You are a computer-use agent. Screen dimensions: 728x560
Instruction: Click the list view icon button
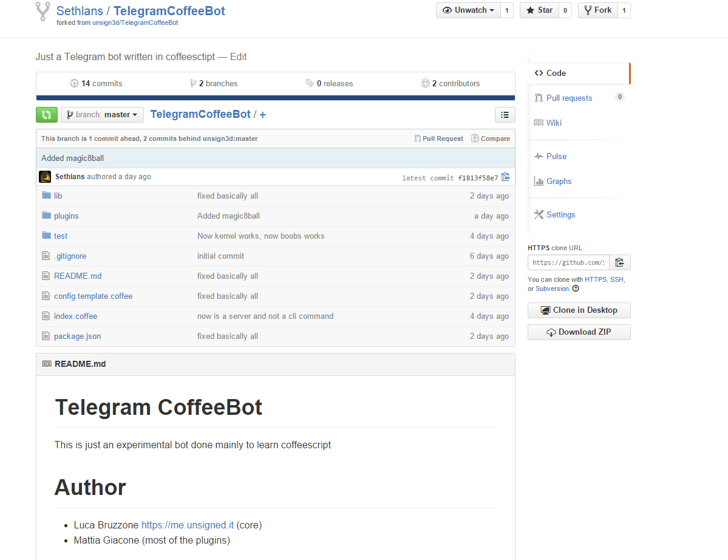tap(505, 114)
